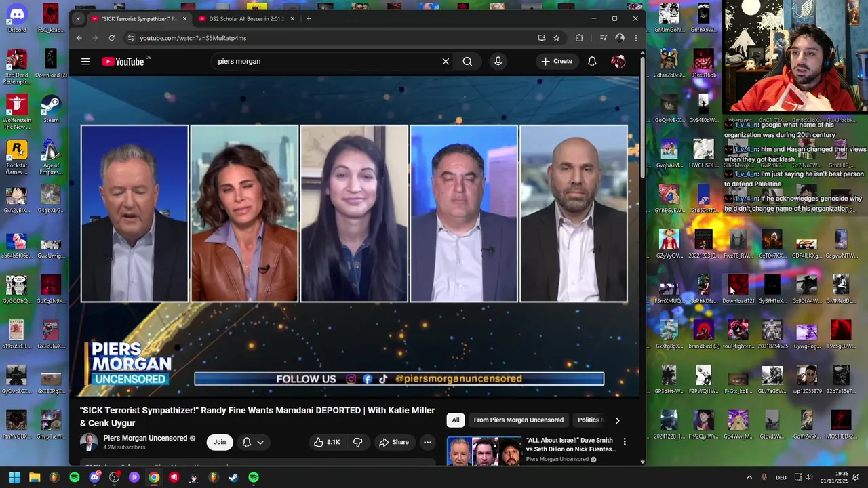Open the YouTube account avatar menu
The image size is (868, 488).
(x=618, y=62)
